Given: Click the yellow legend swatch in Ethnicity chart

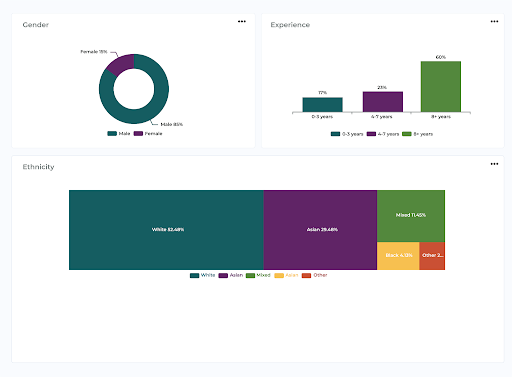Looking at the screenshot, I should pos(279,275).
